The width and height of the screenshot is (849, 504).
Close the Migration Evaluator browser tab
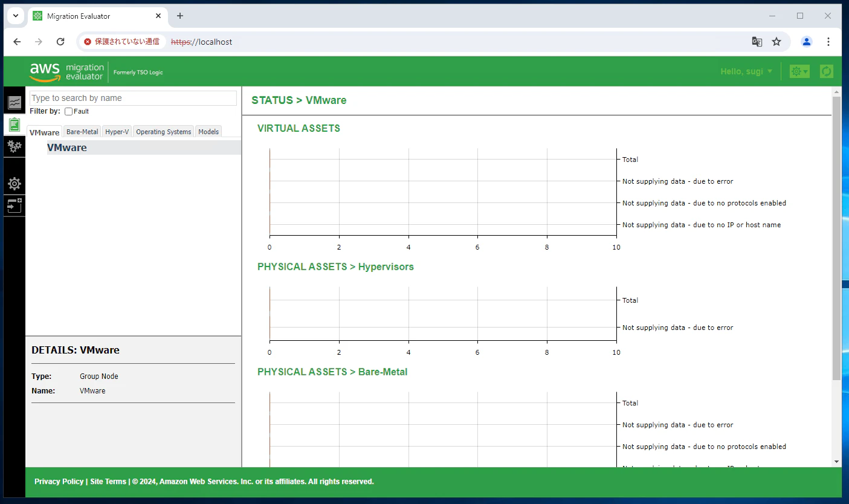coord(158,16)
